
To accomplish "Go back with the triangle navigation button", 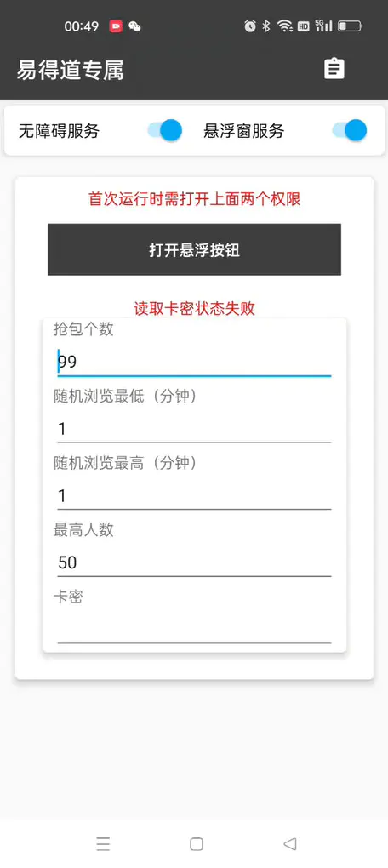I will click(289, 843).
